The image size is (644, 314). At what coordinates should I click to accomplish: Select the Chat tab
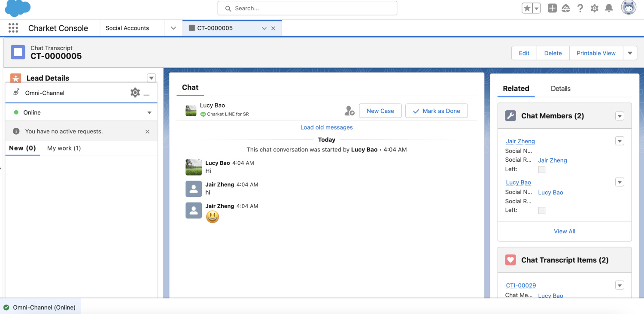tap(190, 88)
